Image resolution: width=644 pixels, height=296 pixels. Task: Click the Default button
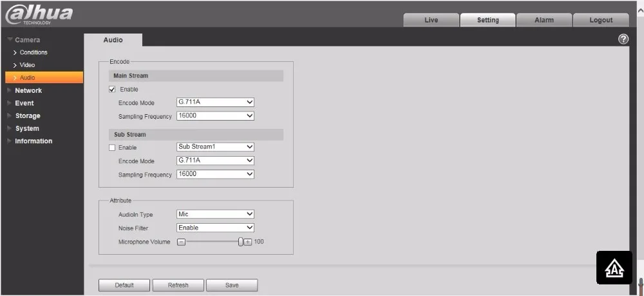click(124, 285)
